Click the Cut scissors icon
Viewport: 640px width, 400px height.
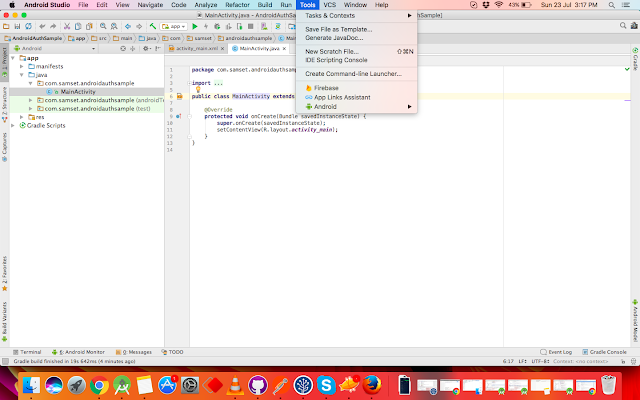pos(67,27)
